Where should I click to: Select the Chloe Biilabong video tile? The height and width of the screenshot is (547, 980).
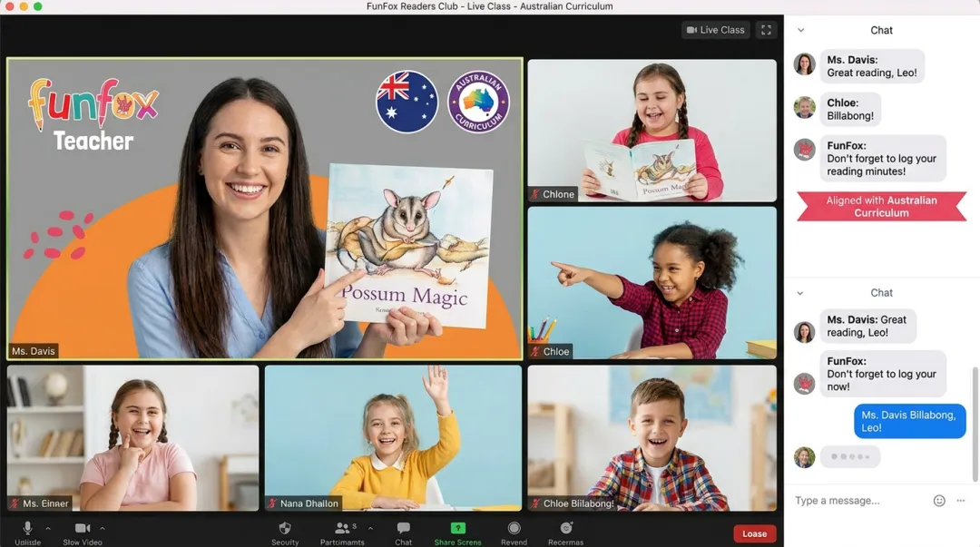coord(652,437)
